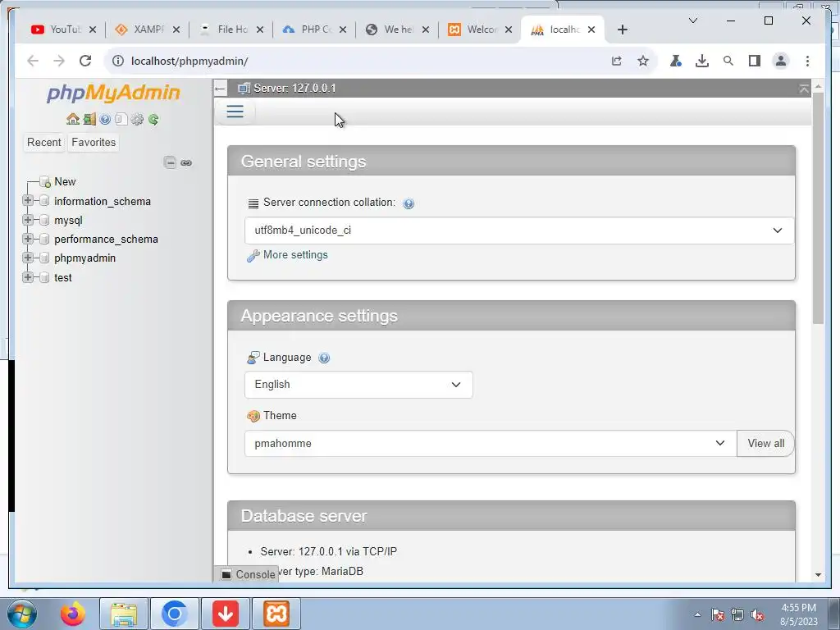
Task: Switch to the File Ho tab
Action: 225,30
